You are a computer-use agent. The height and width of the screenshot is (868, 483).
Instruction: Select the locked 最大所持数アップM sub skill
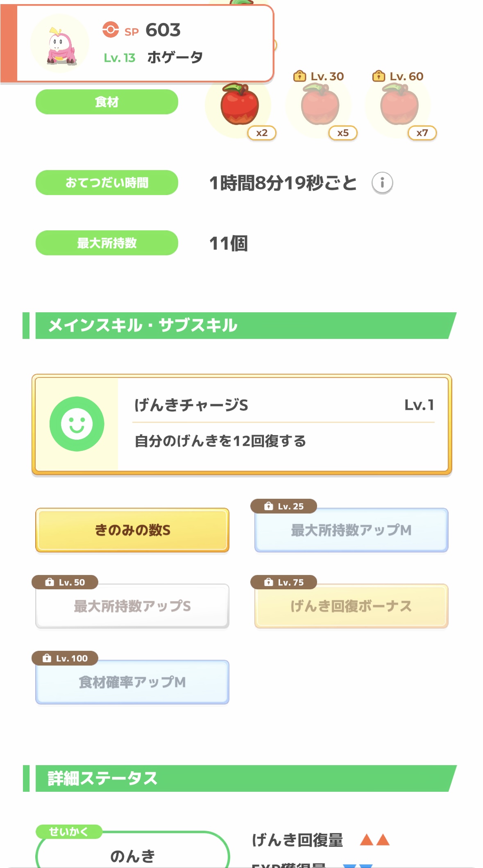click(x=351, y=530)
